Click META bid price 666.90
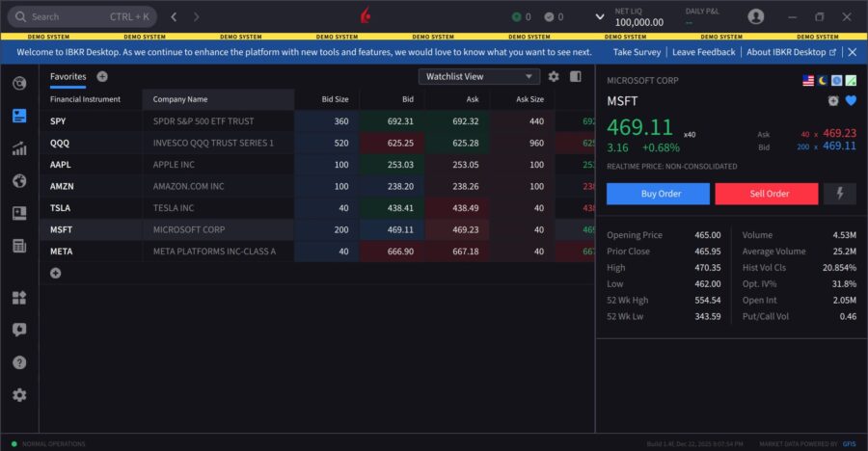The image size is (868, 451). [x=400, y=252]
